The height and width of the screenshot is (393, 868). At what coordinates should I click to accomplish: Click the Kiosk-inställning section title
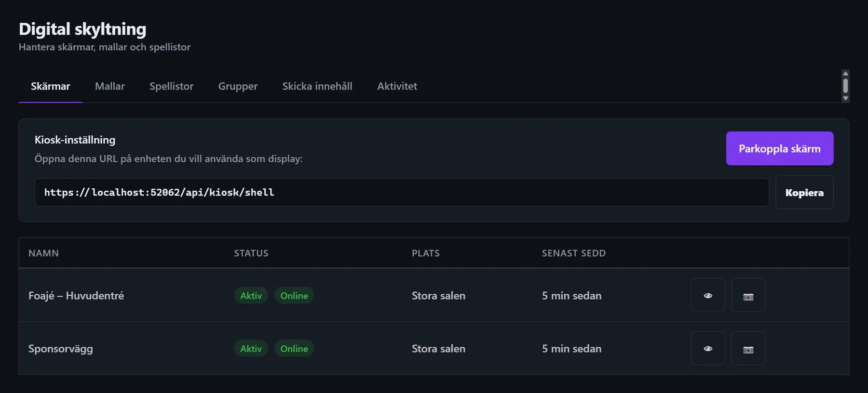pyautogui.click(x=75, y=140)
